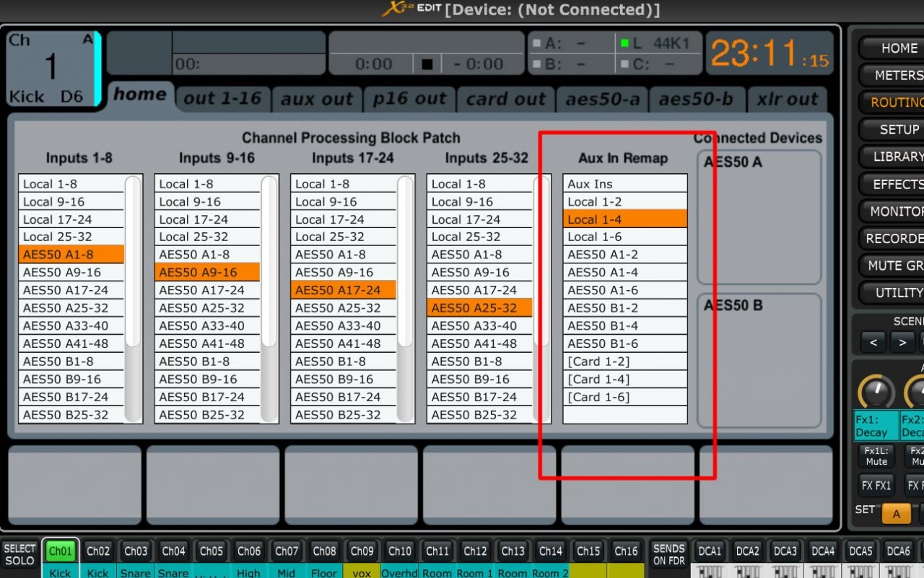Viewport: 924px width, 578px height.
Task: Click the stop square in the recorder display
Action: pyautogui.click(x=427, y=64)
